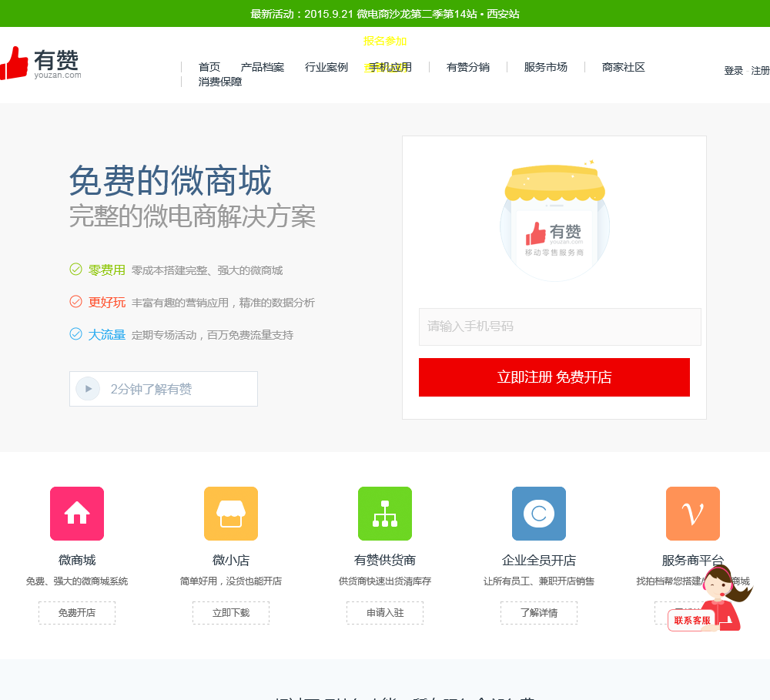Click text 简单好用，没货也能开店
This screenshot has height=700, width=770.
pyautogui.click(x=231, y=581)
